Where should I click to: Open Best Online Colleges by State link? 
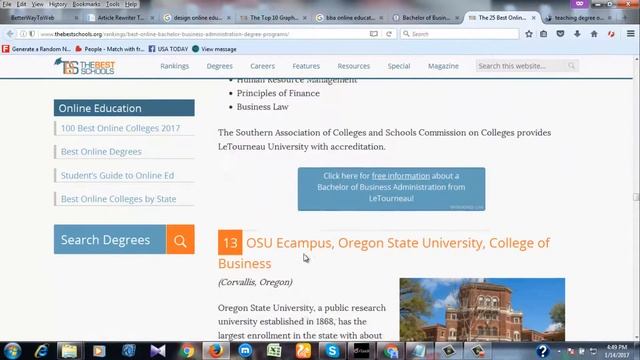[x=119, y=199]
